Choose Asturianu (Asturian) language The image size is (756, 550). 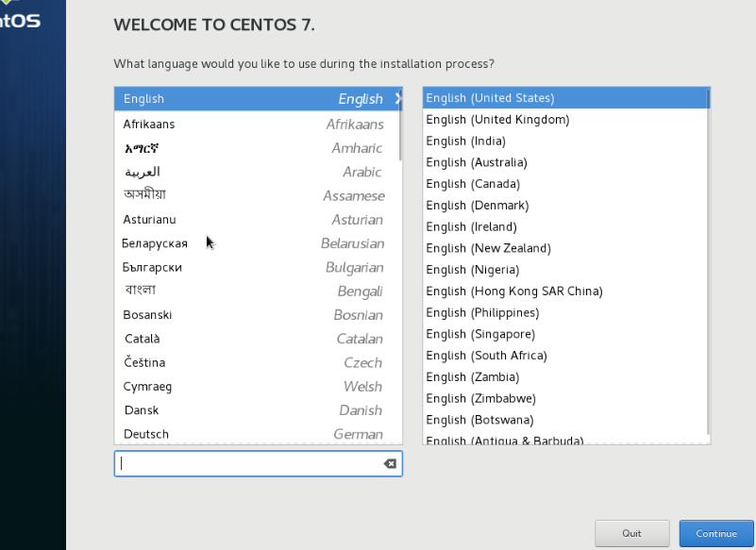tap(258, 220)
